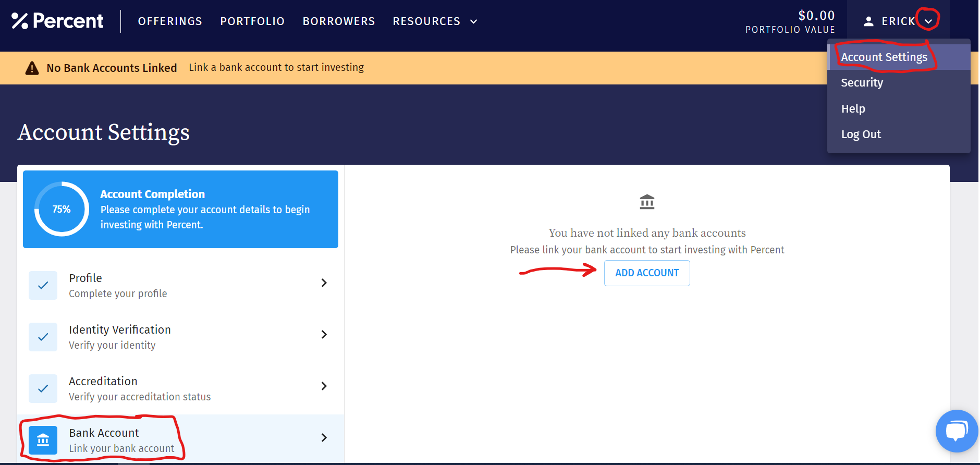Open the Portfolio page
The height and width of the screenshot is (465, 980).
click(252, 21)
